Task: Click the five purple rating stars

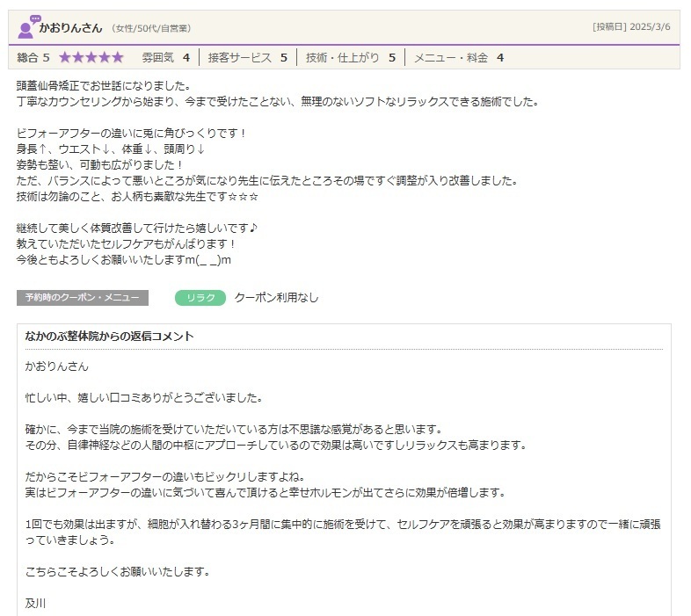Action: [91, 58]
